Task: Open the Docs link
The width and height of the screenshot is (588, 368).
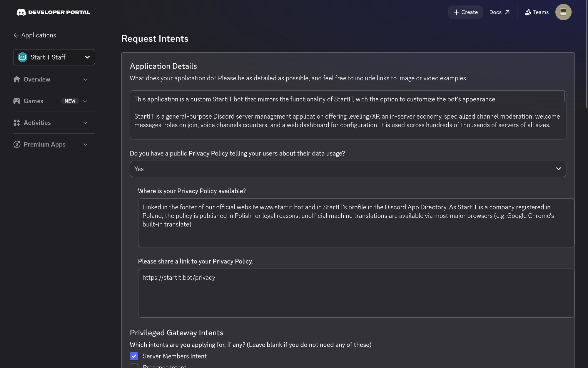Action: pyautogui.click(x=499, y=12)
